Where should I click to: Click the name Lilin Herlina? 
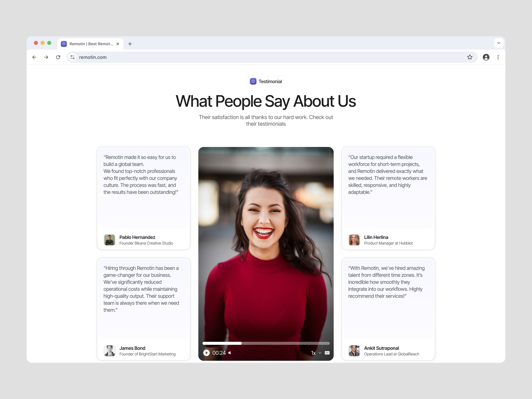[x=376, y=237]
